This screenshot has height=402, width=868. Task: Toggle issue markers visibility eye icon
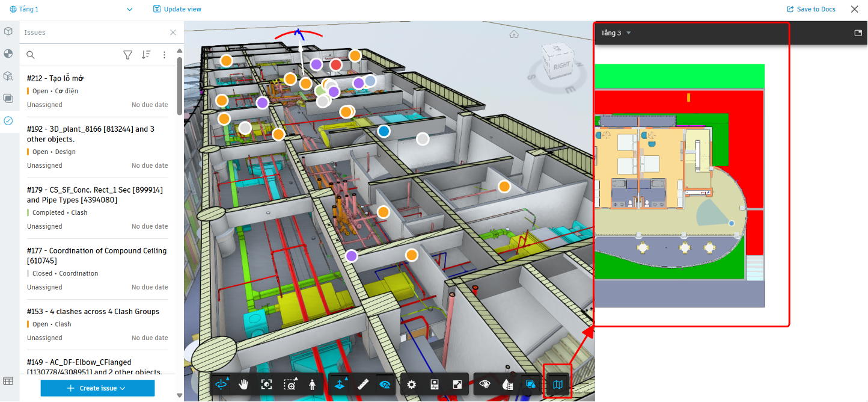point(385,385)
